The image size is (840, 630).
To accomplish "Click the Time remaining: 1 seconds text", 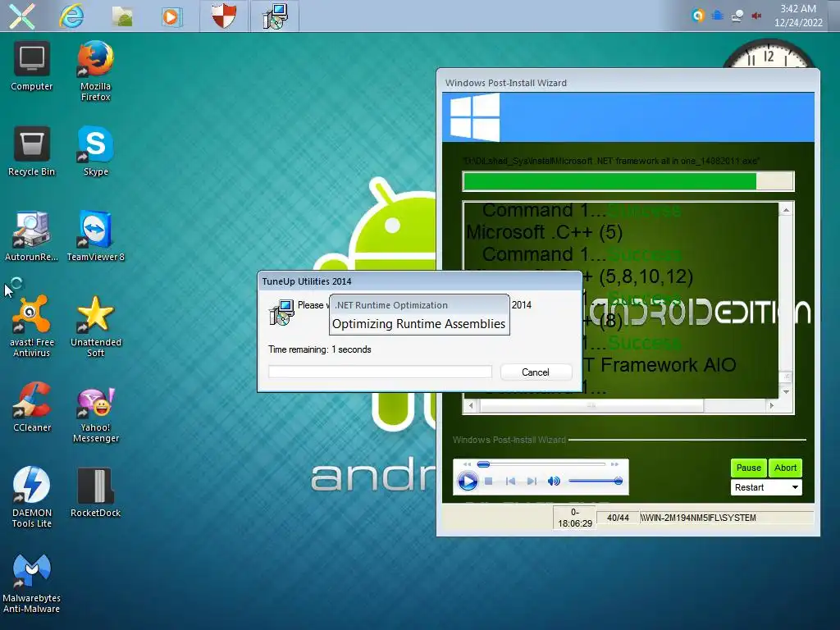I will 319,349.
